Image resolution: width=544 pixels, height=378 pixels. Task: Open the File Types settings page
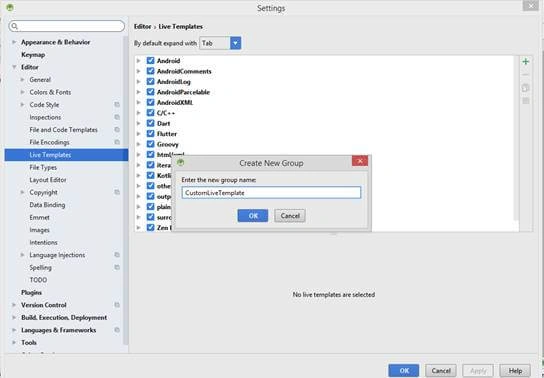click(43, 167)
